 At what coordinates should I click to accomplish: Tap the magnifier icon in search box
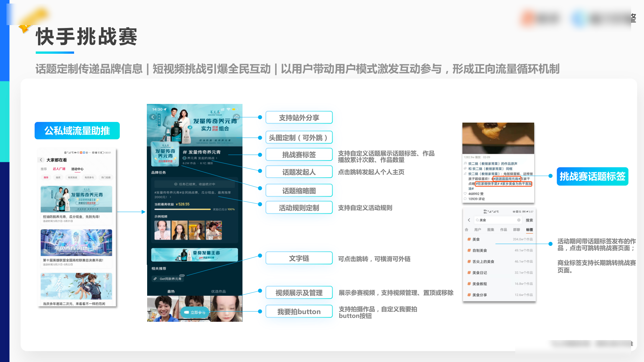coord(477,220)
